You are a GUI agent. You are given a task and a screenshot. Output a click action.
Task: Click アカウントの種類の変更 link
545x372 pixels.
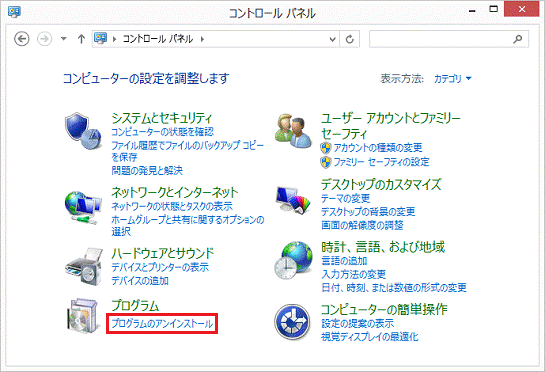pyautogui.click(x=378, y=148)
